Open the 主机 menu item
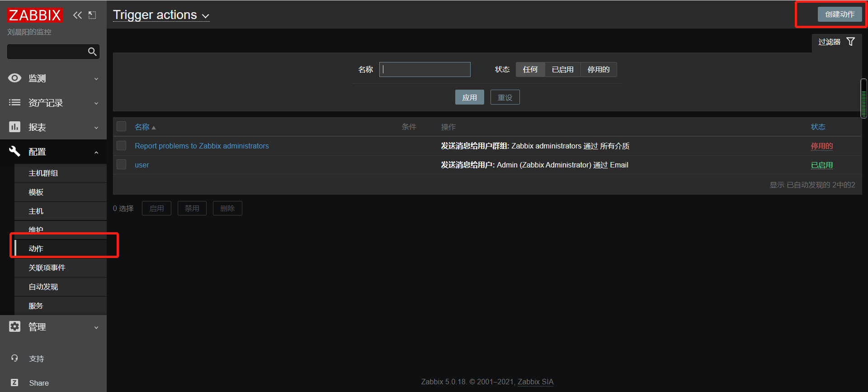868x392 pixels. click(x=61, y=211)
